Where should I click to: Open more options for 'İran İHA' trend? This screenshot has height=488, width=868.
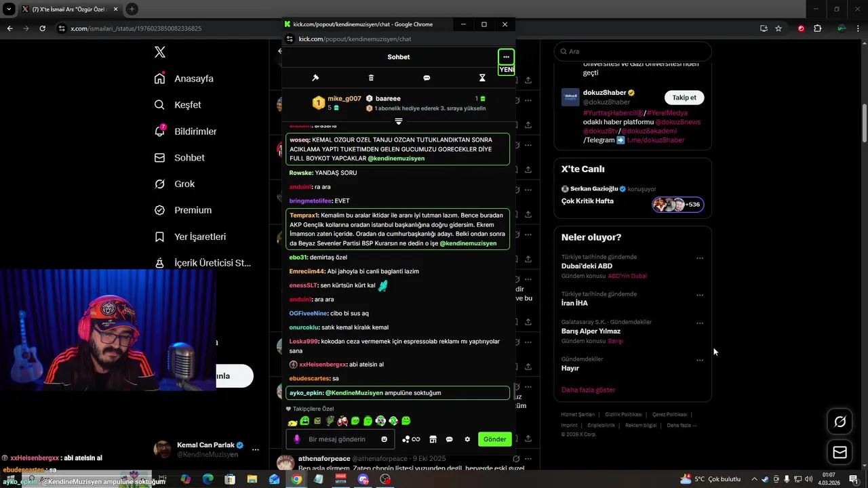tap(700, 296)
